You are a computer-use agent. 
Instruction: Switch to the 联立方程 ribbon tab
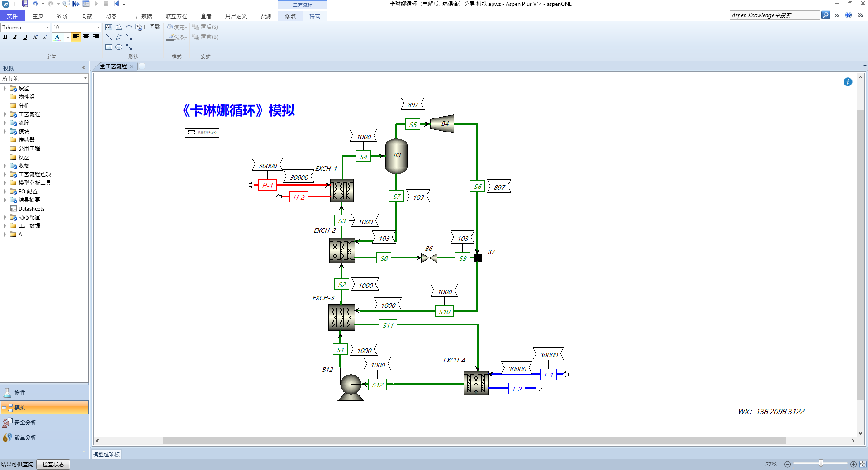[176, 16]
